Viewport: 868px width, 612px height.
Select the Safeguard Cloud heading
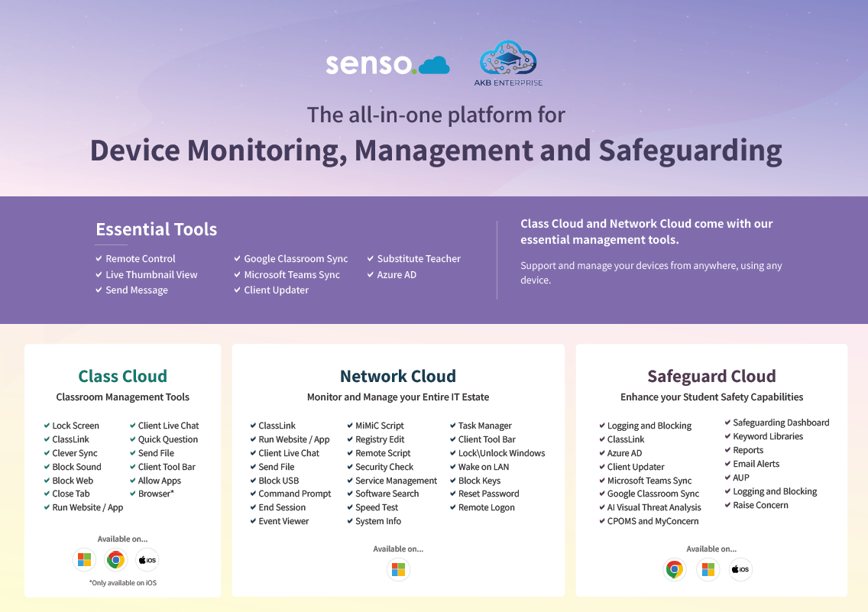point(711,376)
